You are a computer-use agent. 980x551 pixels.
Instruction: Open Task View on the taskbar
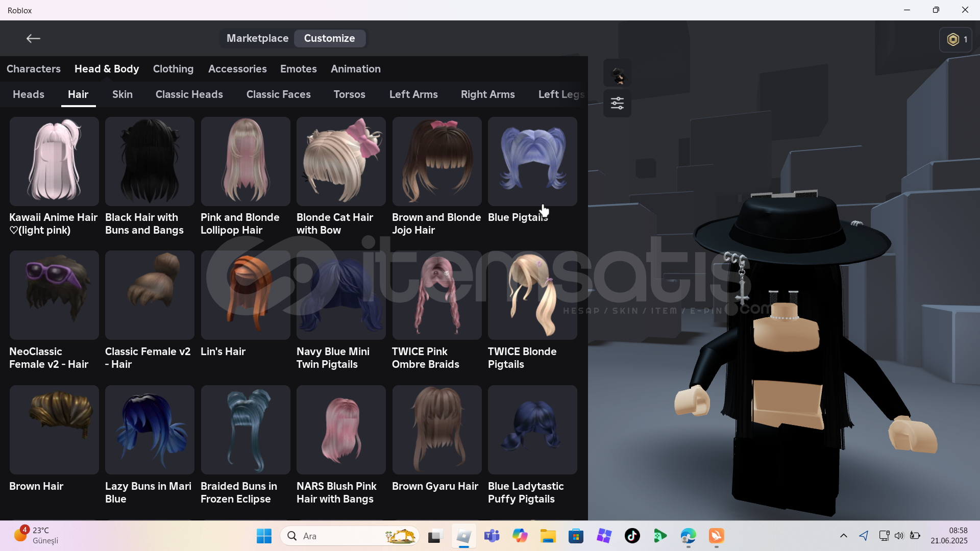tap(435, 536)
